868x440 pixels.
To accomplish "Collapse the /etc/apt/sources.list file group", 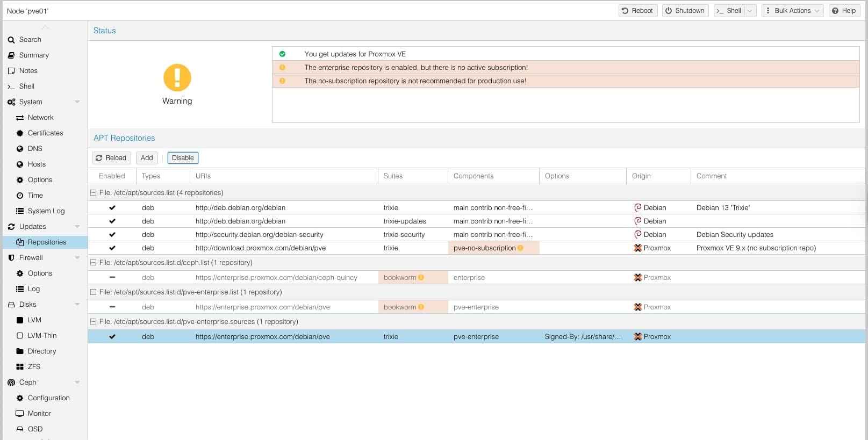I will point(94,193).
